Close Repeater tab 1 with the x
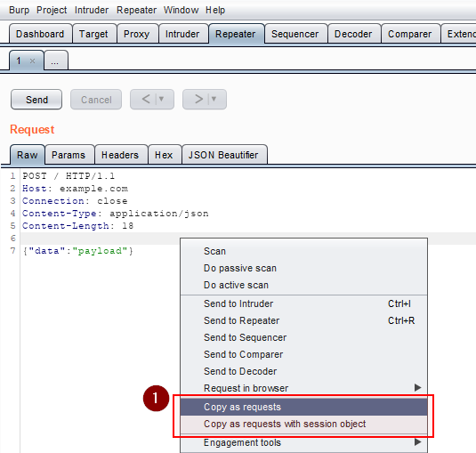This screenshot has width=476, height=453. tap(33, 61)
